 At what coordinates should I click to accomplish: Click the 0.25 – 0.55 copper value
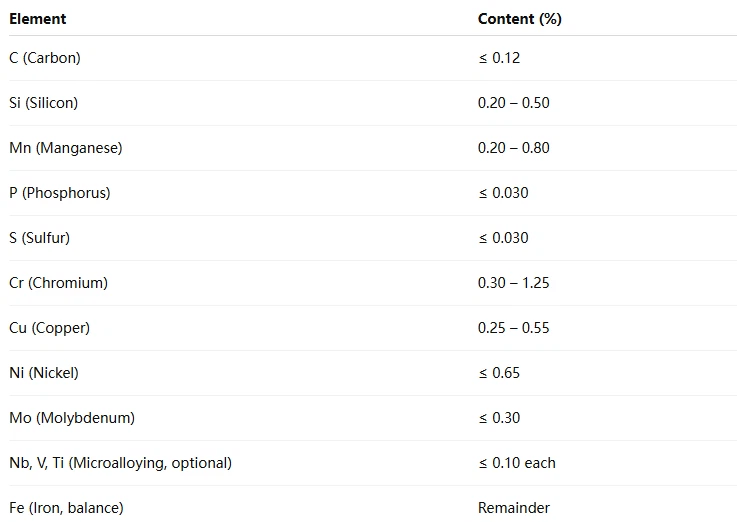pos(513,328)
